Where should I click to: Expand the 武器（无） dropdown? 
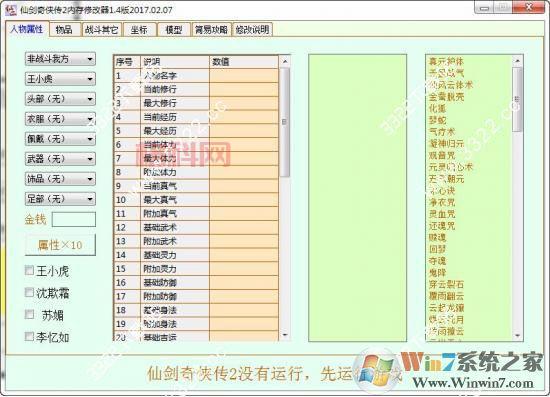tap(60, 159)
